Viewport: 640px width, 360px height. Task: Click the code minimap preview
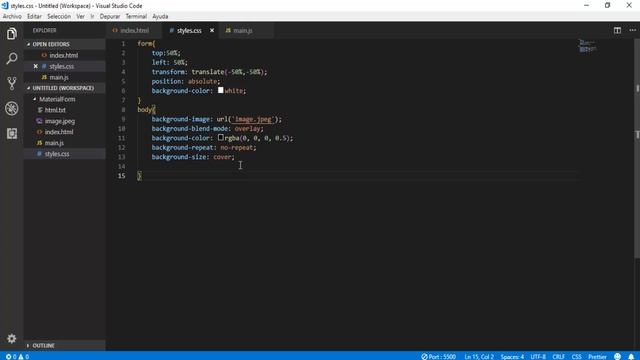[x=587, y=46]
